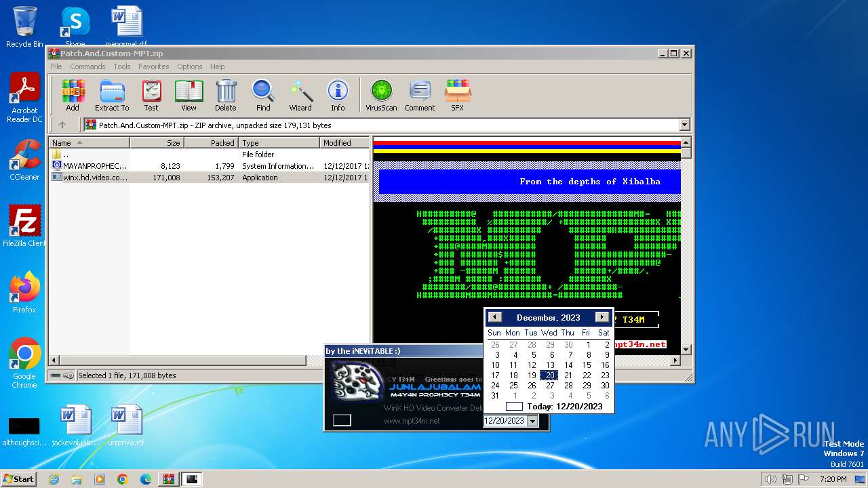Click file list horizontal scroll left arrow
This screenshot has width=868, height=488.
(x=54, y=361)
